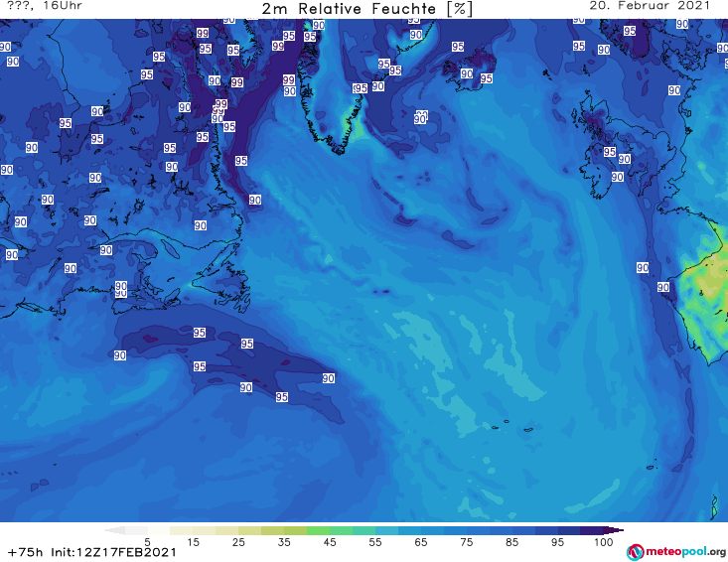Click the legend tick label '25'
728x562 pixels.
coord(238,542)
